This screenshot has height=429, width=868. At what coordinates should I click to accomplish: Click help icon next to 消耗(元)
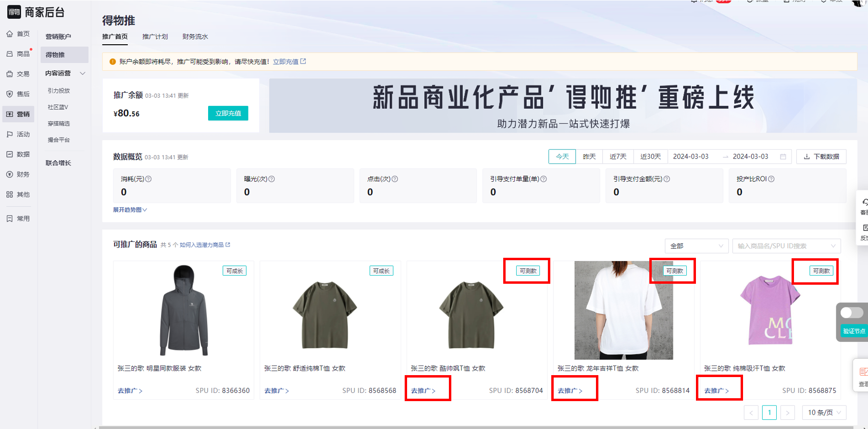[x=149, y=179]
